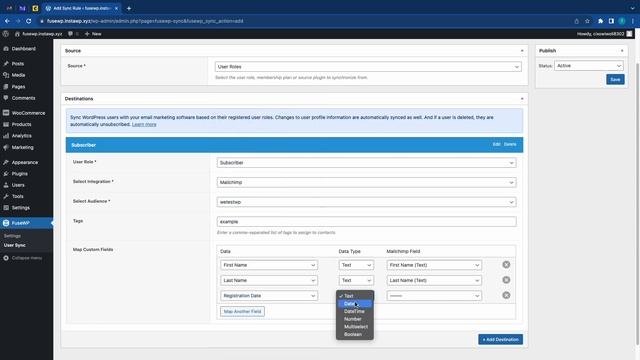
Task: Click the Appearance brush icon
Action: tap(6, 162)
